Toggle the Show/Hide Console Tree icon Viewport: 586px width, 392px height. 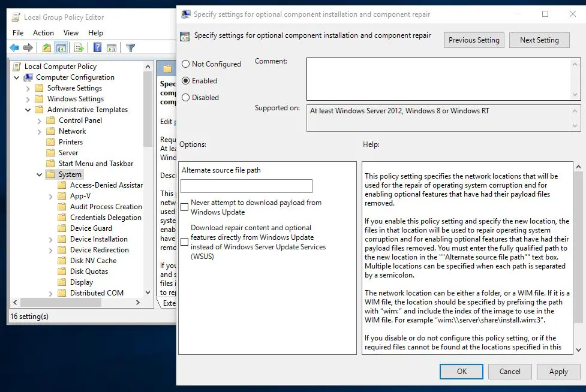coord(61,48)
